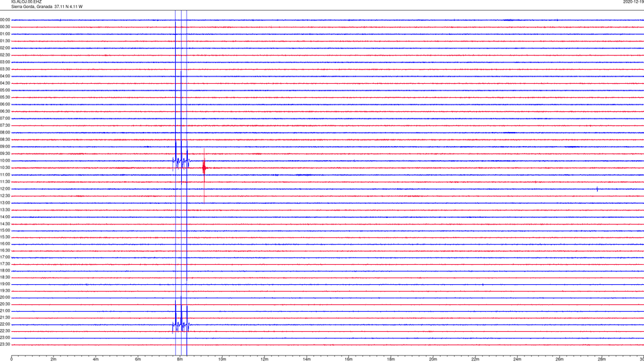Viewport: 644px width, 362px height.
Task: Select the 08:00 time label
Action: coord(5,133)
